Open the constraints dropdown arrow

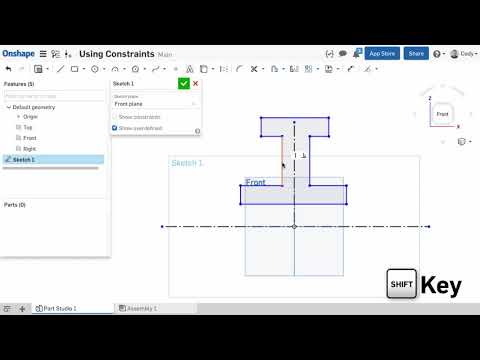(x=377, y=69)
